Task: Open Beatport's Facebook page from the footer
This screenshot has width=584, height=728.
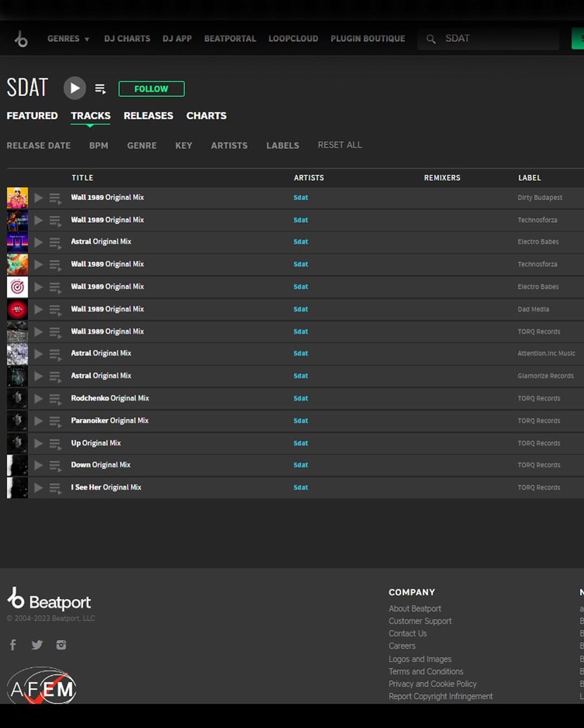Action: (x=13, y=645)
